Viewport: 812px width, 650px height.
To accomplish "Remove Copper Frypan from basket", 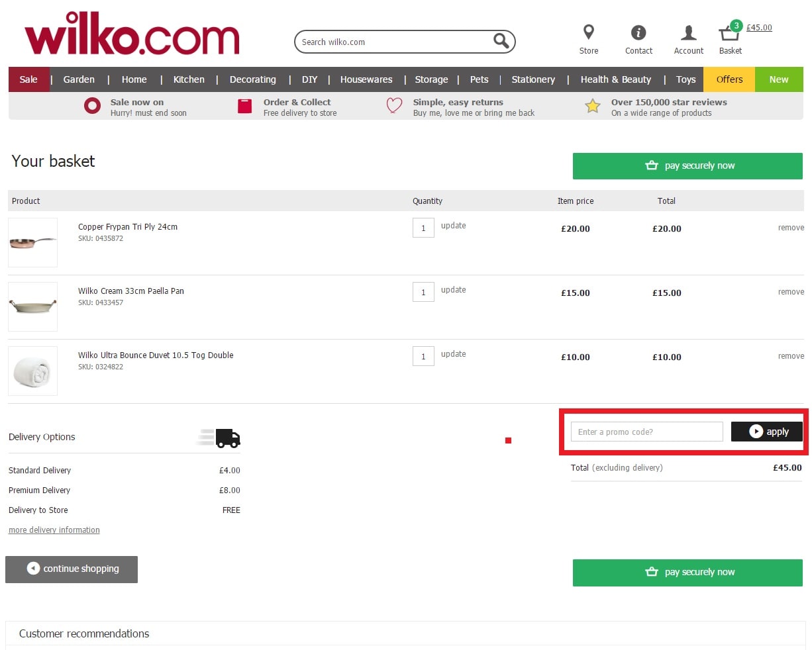I will pyautogui.click(x=791, y=228).
